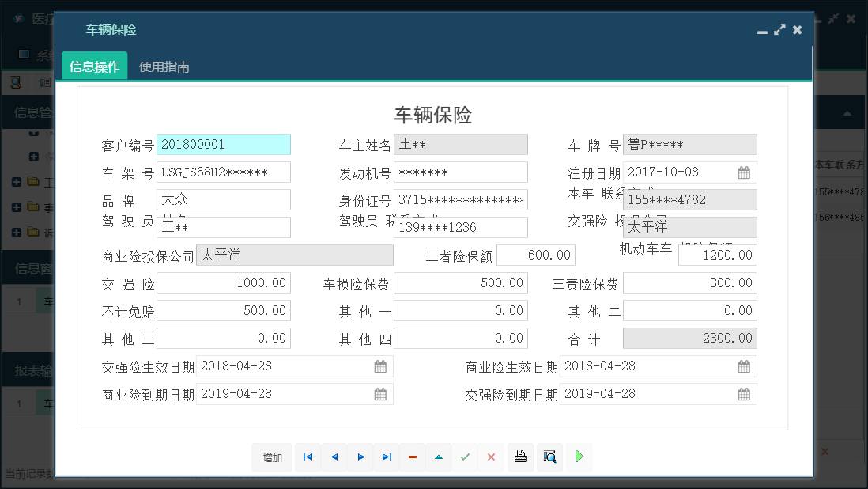Go to the next record
This screenshot has width=868, height=489.
360,457
